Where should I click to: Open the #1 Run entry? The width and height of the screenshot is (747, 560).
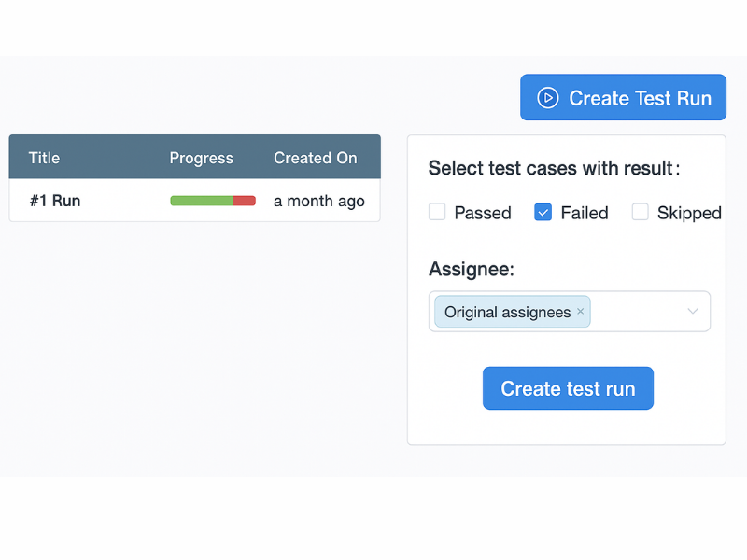coord(53,200)
